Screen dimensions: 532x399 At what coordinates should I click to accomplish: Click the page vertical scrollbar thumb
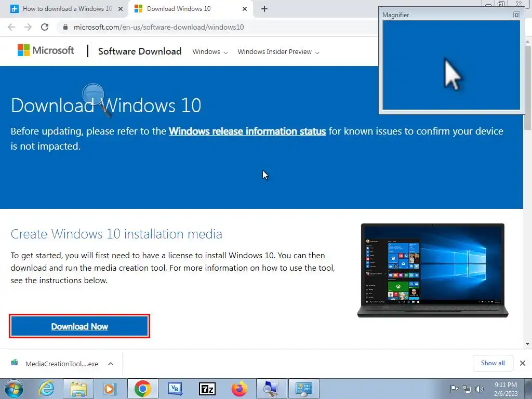(x=527, y=87)
